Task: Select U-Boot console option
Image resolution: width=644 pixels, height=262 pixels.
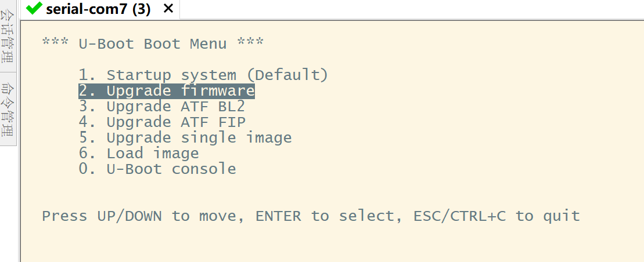Action: pyautogui.click(x=157, y=169)
